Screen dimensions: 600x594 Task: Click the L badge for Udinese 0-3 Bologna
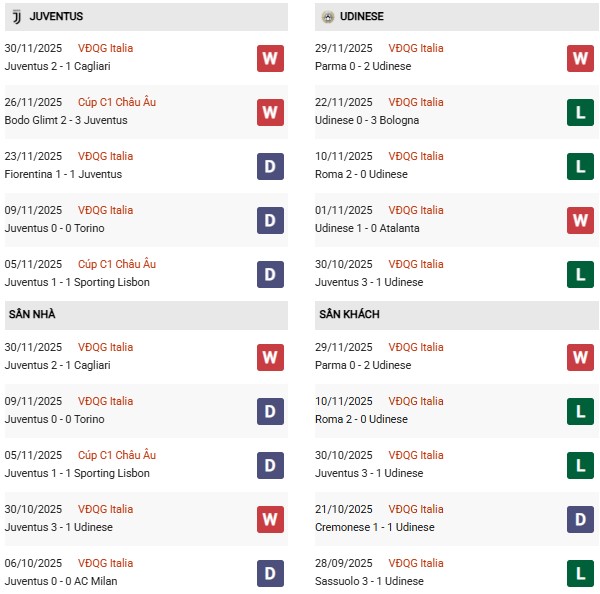click(580, 112)
